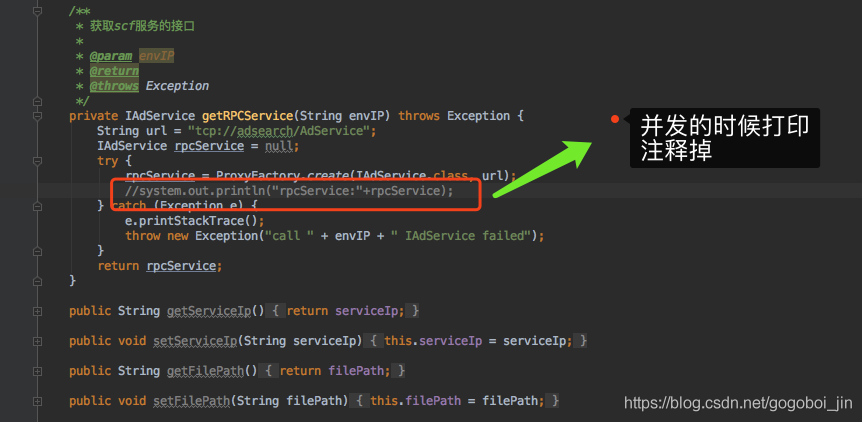Click the null keyword

pos(279,146)
